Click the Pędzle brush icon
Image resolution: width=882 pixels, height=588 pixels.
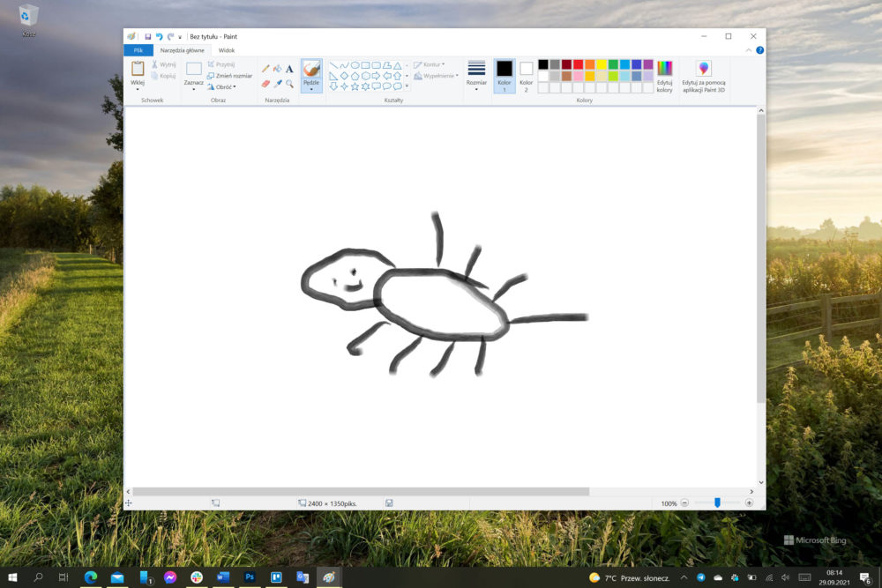pos(311,69)
